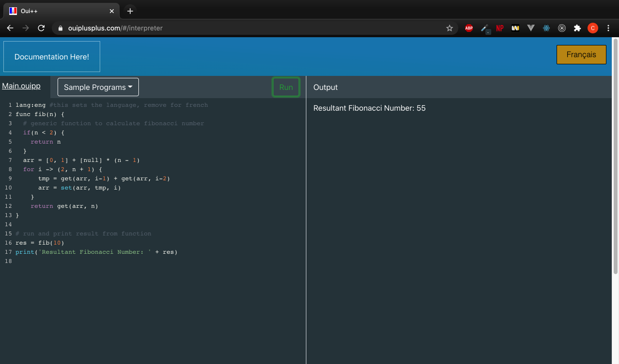Open the pen-shaped extension icon
This screenshot has width=619, height=364.
485,29
